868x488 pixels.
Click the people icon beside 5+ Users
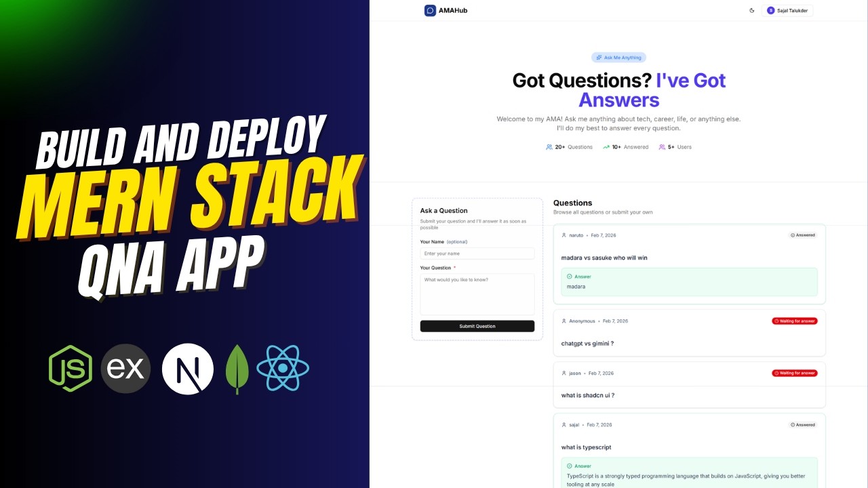tap(662, 147)
